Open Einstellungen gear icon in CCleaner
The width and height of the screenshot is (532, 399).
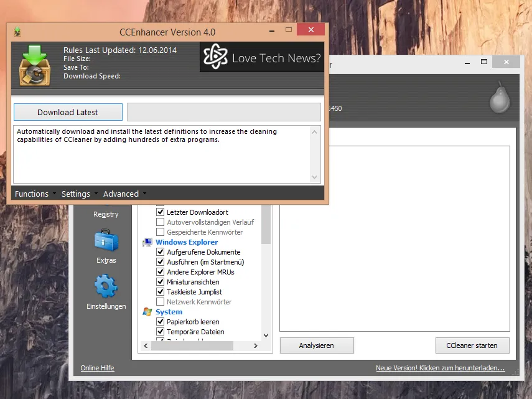[x=106, y=286]
